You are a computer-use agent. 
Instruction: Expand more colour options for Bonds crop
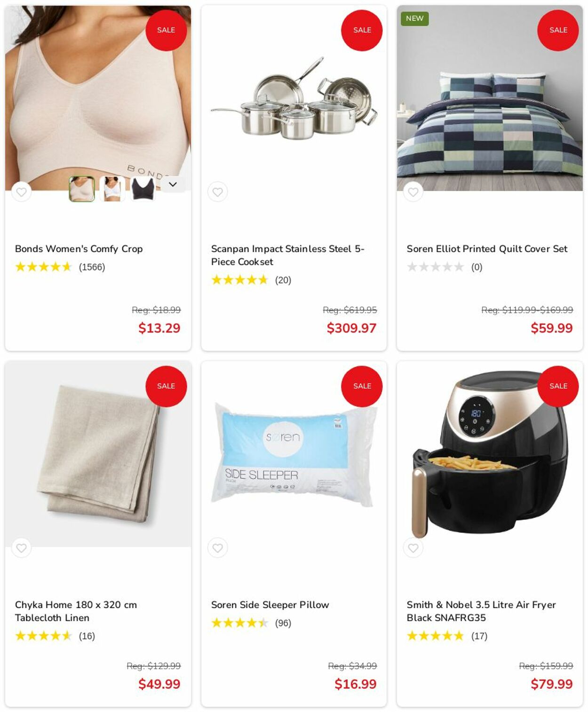click(173, 184)
